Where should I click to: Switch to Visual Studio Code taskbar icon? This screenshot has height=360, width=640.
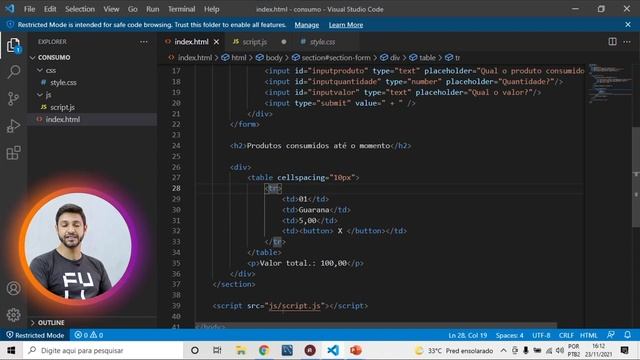click(x=333, y=350)
